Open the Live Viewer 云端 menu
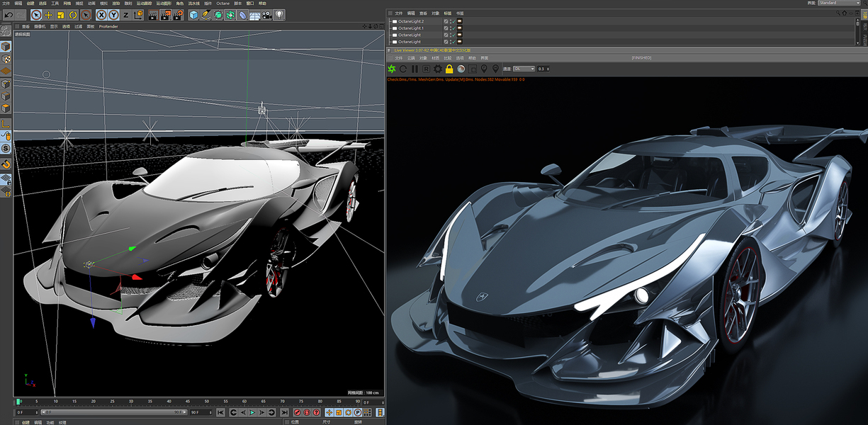Image resolution: width=868 pixels, height=425 pixels. (411, 57)
